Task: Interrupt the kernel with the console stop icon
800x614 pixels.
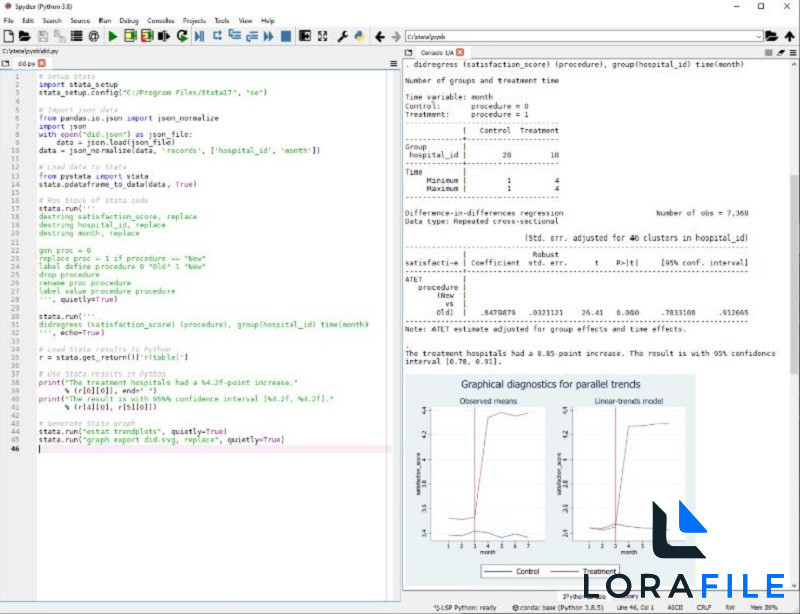Action: pyautogui.click(x=769, y=53)
